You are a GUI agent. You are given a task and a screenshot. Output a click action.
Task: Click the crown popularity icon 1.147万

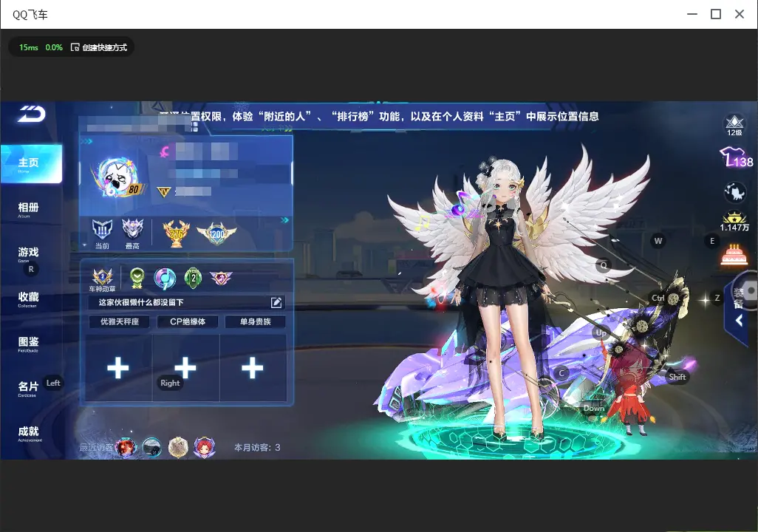tap(734, 222)
